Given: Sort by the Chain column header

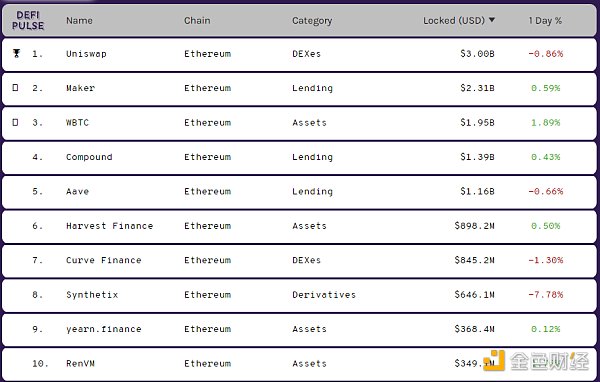Looking at the screenshot, I should [x=197, y=20].
